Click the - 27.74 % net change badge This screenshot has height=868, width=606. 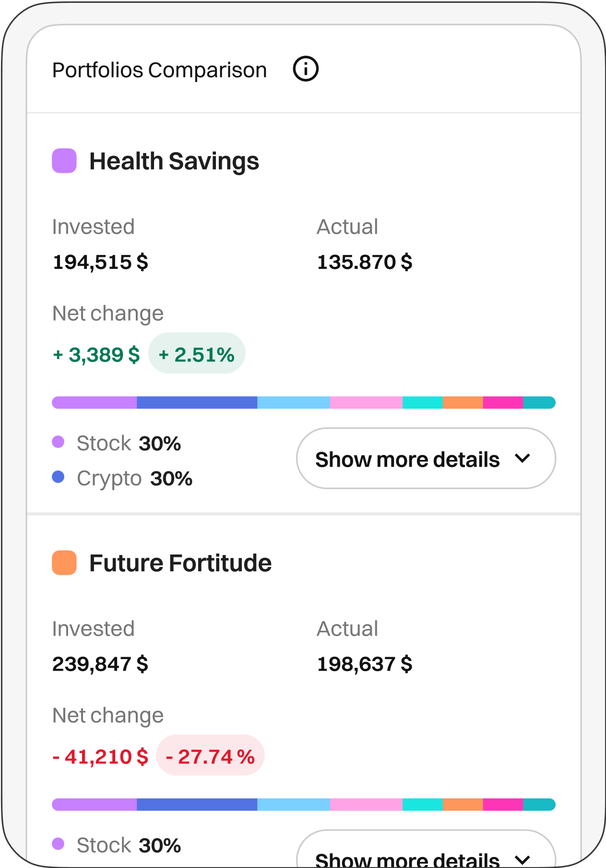pyautogui.click(x=210, y=756)
